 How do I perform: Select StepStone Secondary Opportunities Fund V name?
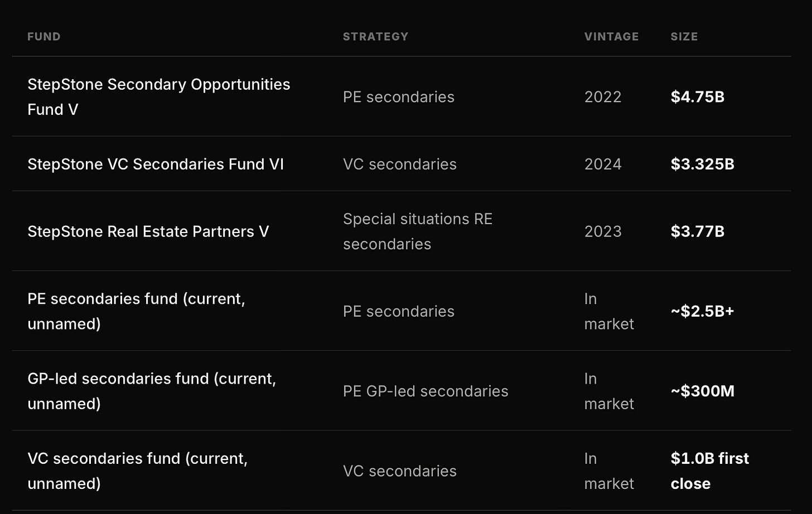pos(159,97)
